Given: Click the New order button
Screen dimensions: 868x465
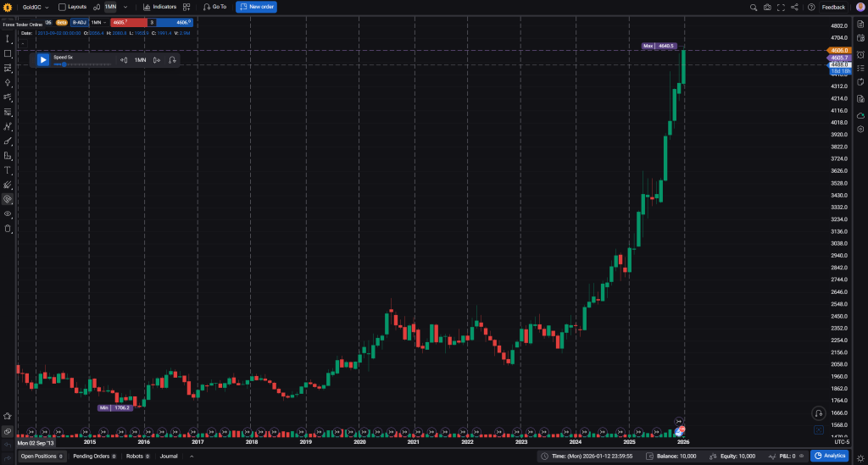Looking at the screenshot, I should [256, 7].
